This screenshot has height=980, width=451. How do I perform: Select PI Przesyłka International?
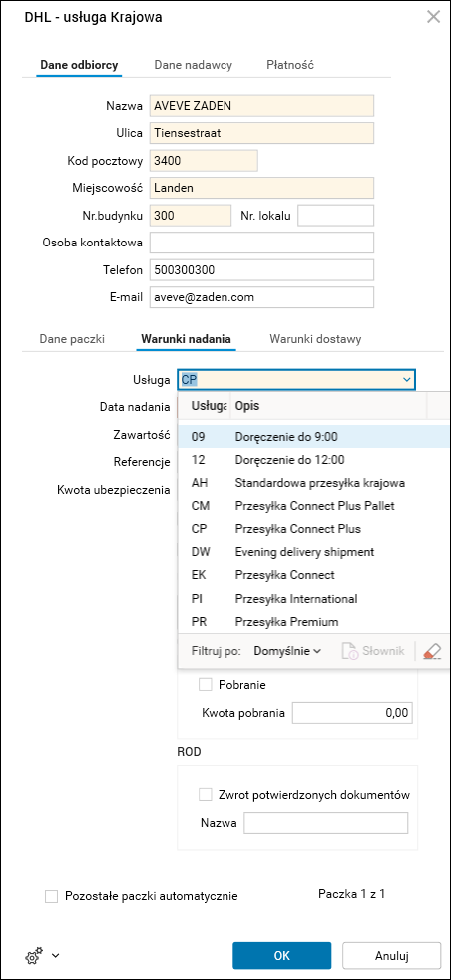(313, 599)
